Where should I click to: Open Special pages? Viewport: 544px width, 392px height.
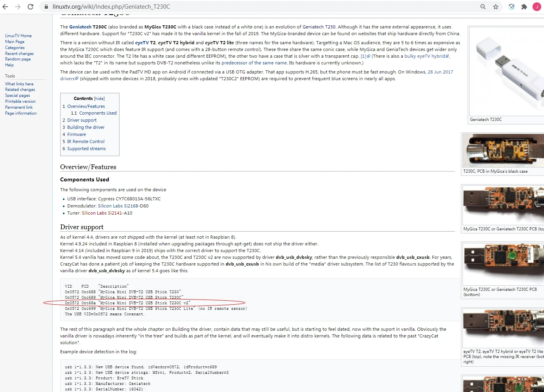click(17, 96)
